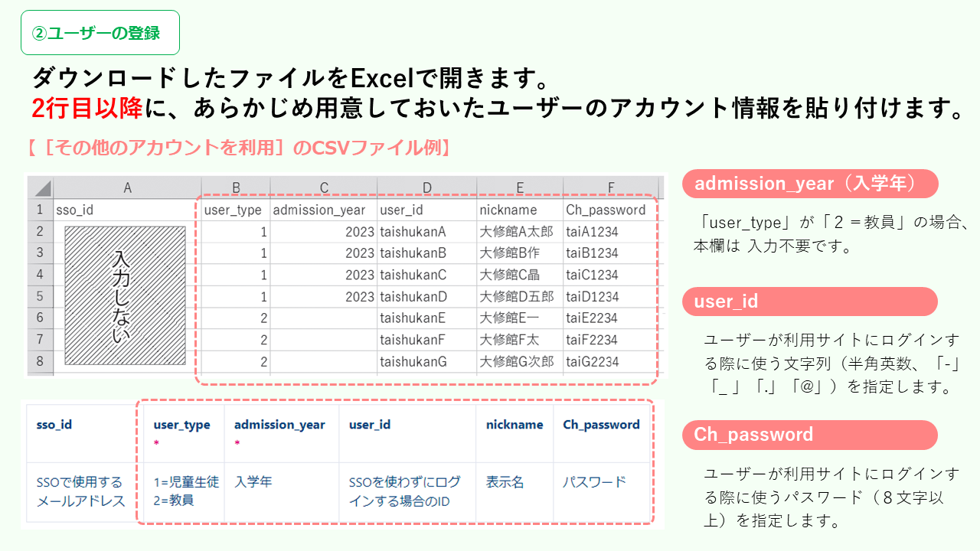Select column A header
The image size is (980, 551).
pos(127,188)
